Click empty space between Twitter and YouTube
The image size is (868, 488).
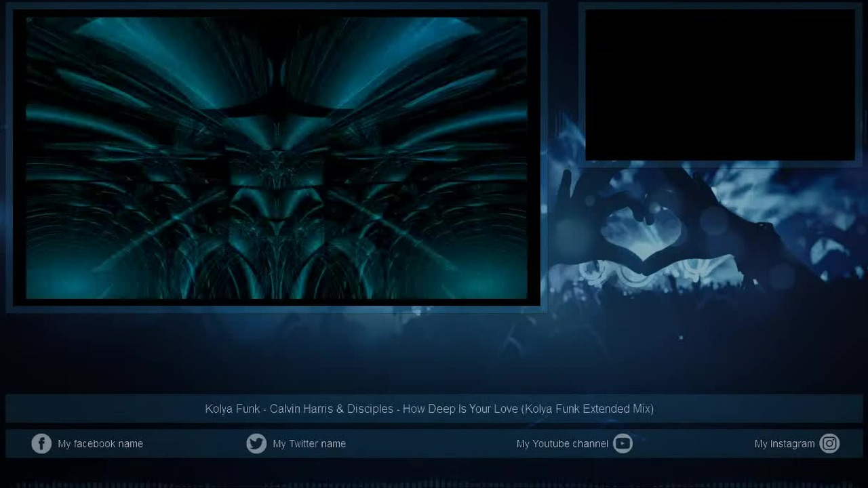tap(431, 443)
